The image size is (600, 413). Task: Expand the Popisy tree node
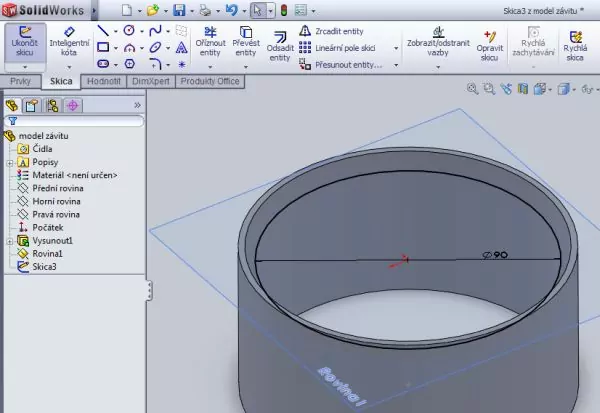point(9,162)
